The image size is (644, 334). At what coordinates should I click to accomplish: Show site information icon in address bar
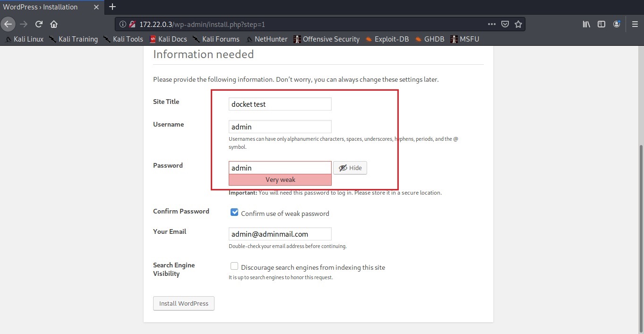pyautogui.click(x=122, y=24)
